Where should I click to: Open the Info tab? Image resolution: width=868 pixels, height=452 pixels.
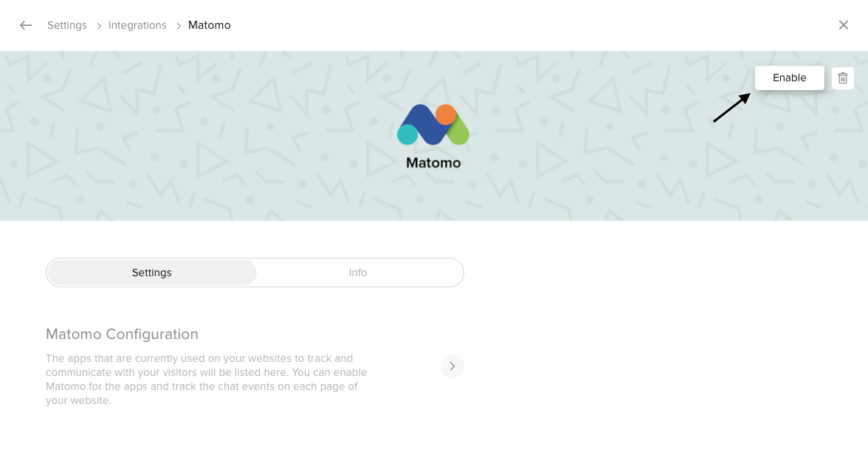358,273
